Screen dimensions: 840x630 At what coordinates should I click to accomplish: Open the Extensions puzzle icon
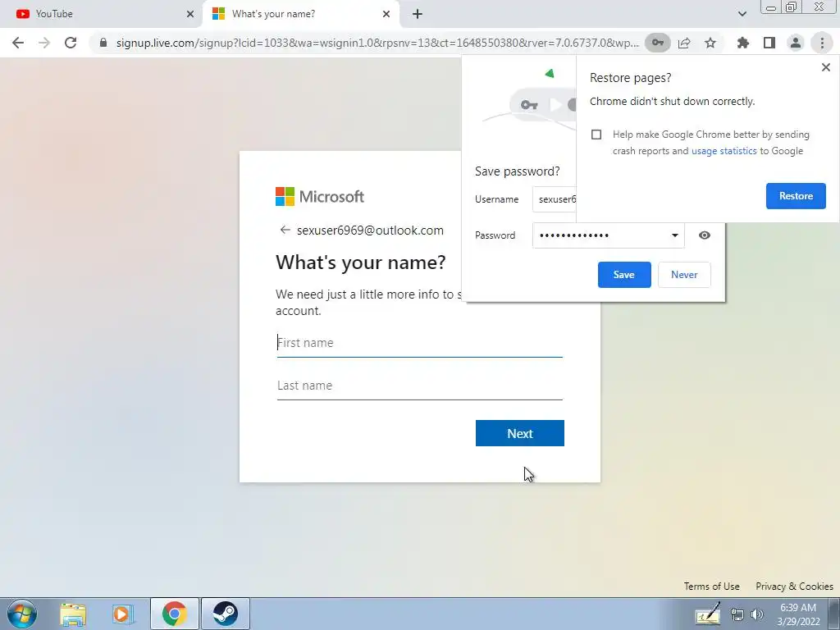[742, 43]
